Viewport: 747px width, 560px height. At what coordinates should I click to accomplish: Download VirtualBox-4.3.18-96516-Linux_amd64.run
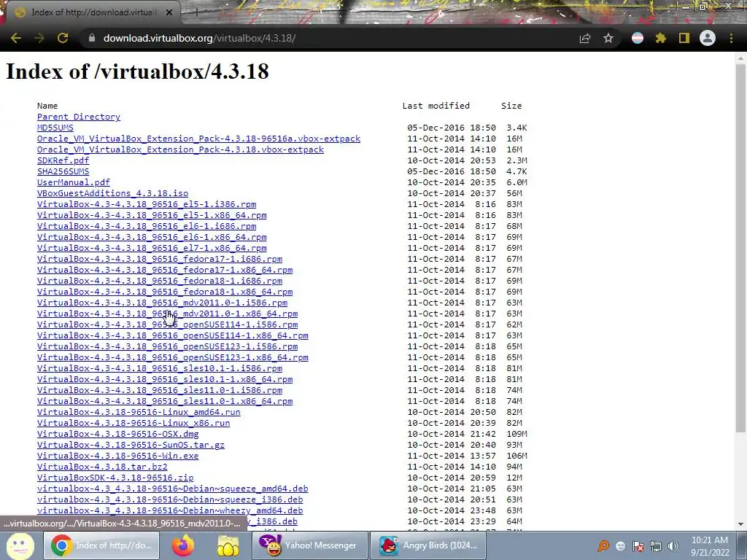(x=139, y=413)
